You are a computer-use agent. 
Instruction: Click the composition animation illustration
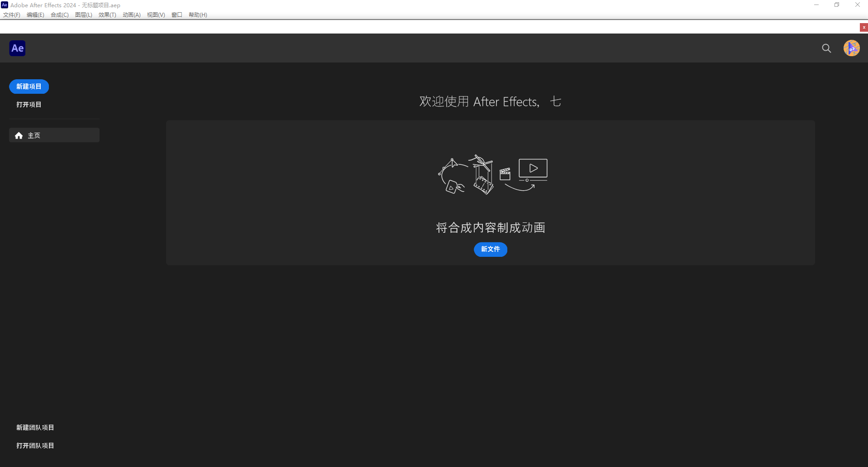click(x=491, y=175)
